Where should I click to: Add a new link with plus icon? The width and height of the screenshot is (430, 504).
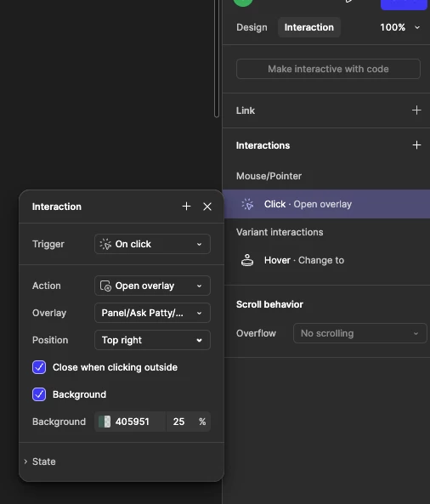(416, 110)
